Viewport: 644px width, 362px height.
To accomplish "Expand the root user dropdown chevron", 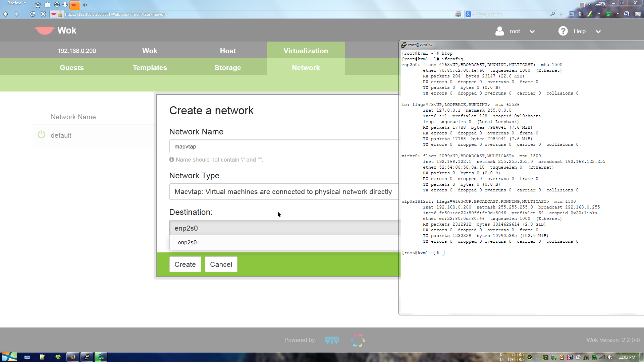I will click(x=532, y=32).
